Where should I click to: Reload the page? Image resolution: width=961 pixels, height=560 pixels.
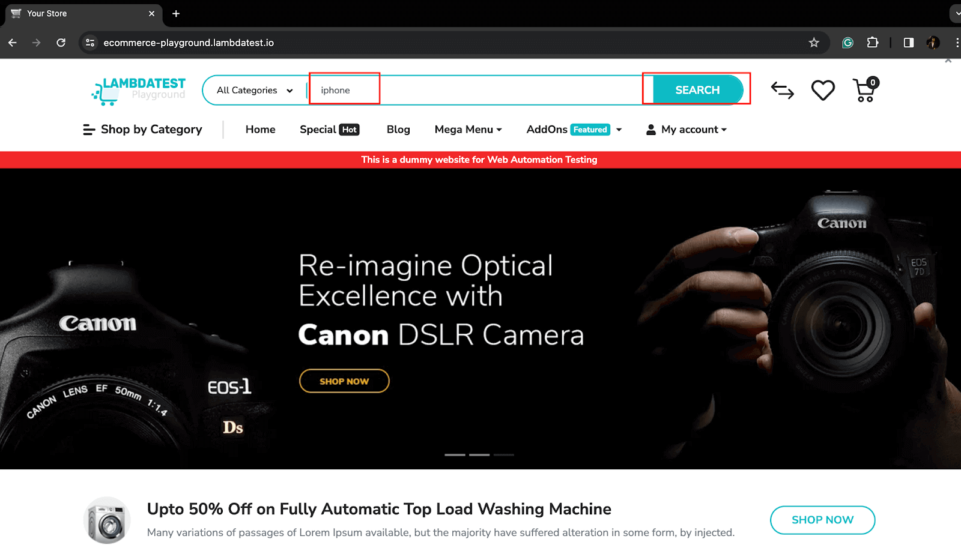point(61,43)
